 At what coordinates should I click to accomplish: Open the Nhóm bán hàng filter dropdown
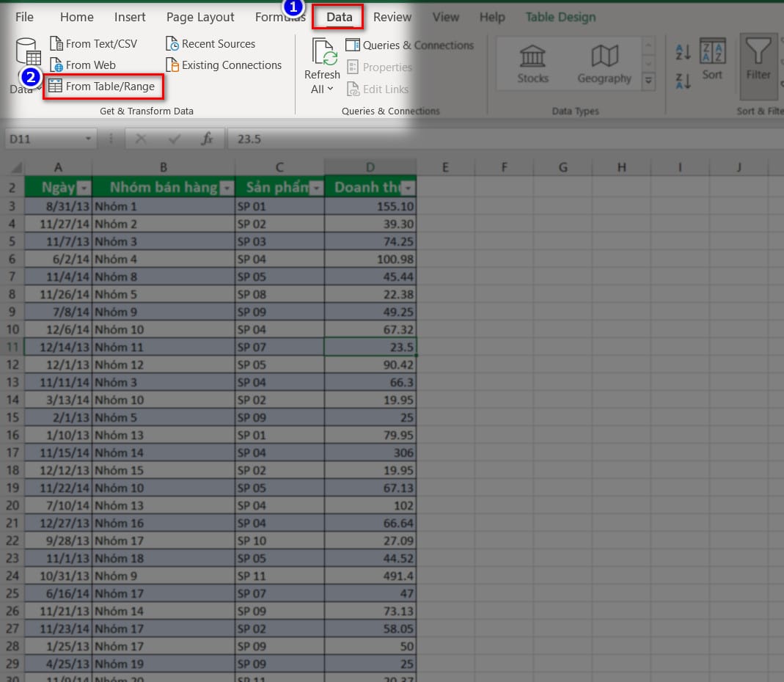pos(227,188)
